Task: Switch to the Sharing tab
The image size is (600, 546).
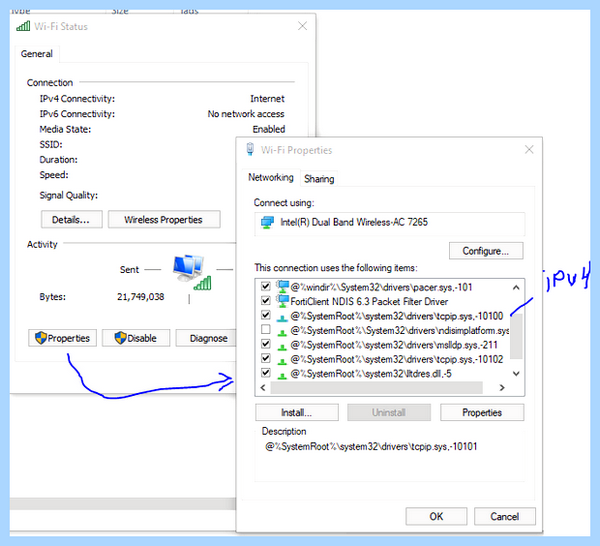Action: click(319, 179)
